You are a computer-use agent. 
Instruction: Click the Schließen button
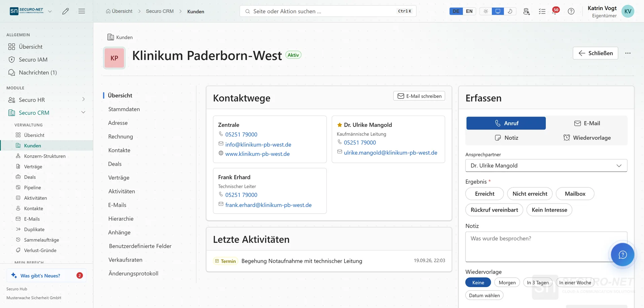point(595,53)
